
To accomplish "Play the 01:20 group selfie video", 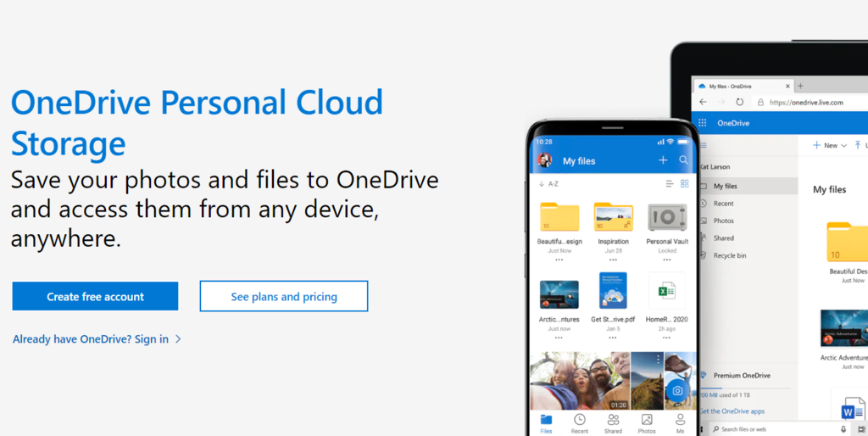I will (x=580, y=381).
